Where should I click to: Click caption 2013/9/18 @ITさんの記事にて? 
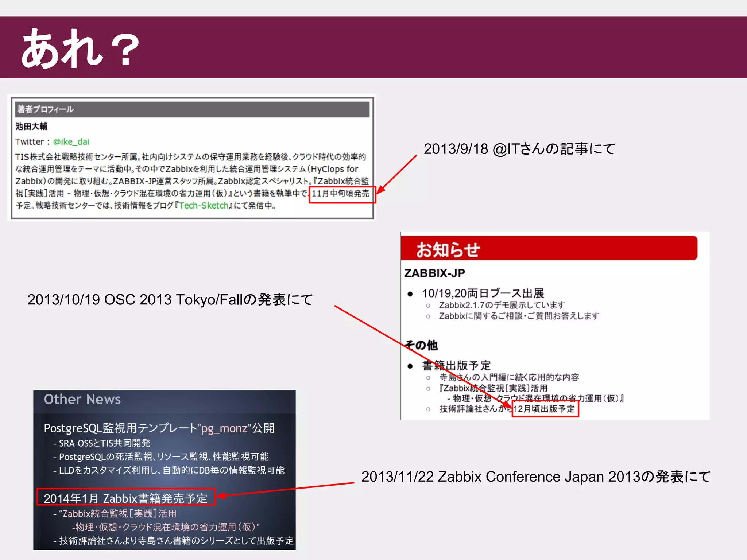(519, 149)
